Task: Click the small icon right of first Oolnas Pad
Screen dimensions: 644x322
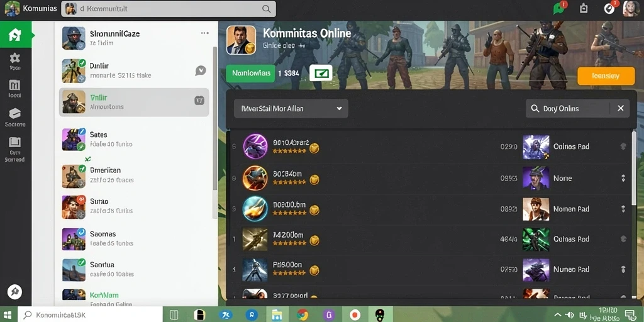Action: [623, 146]
